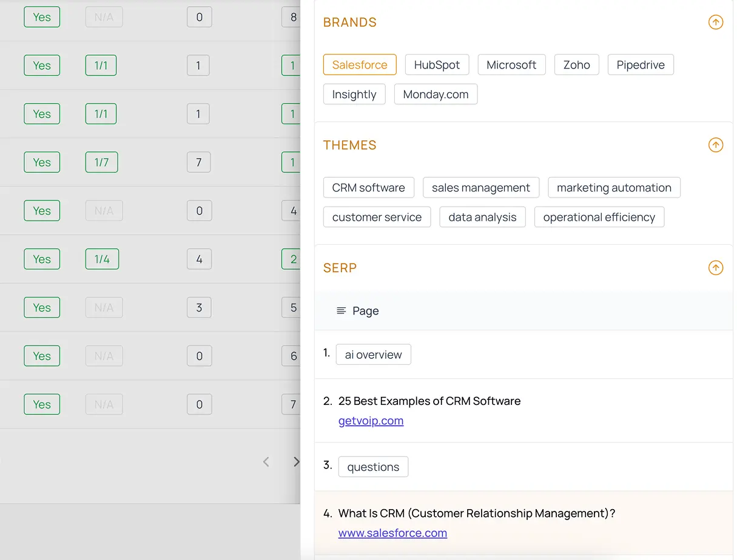Collapse the BRANDS section arrow
737x560 pixels.
point(716,22)
